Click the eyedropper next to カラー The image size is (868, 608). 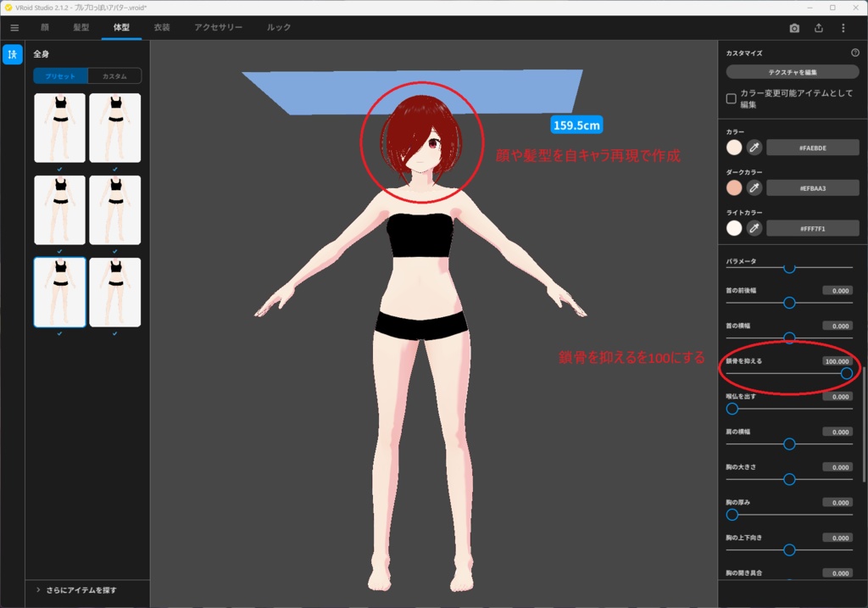tap(754, 148)
